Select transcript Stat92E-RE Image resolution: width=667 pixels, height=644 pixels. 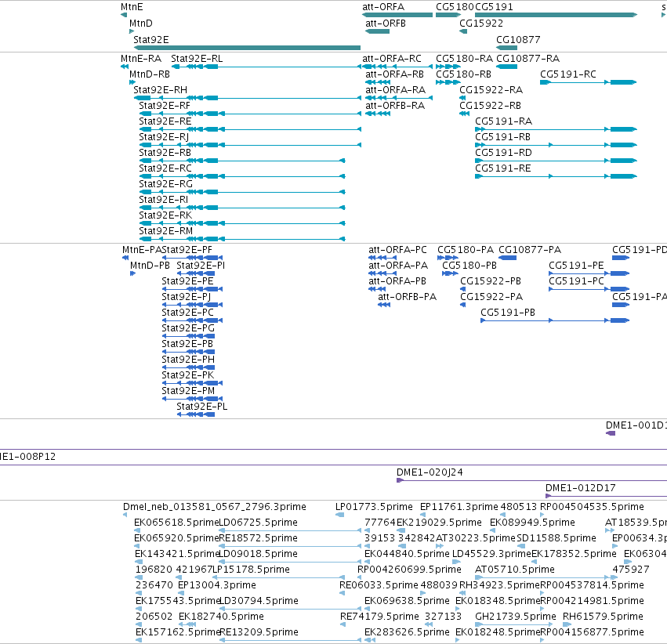click(250, 129)
